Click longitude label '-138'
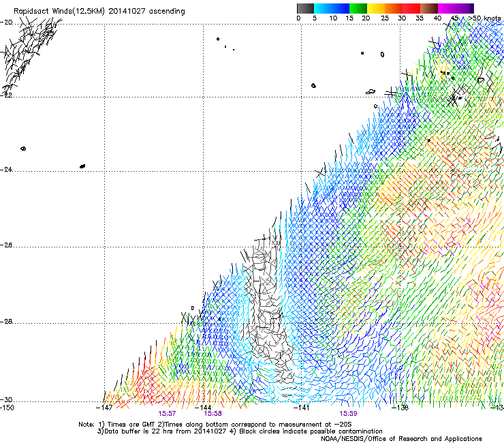The width and height of the screenshot is (504, 443). point(400,408)
